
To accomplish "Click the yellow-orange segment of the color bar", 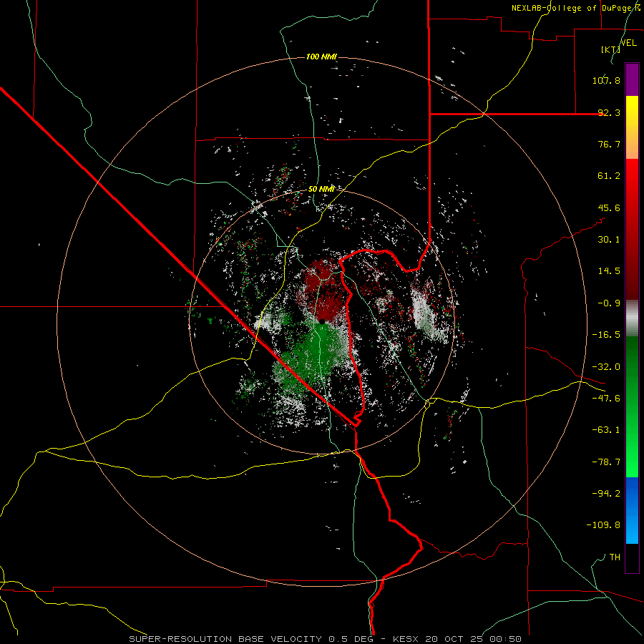I will click(x=632, y=127).
